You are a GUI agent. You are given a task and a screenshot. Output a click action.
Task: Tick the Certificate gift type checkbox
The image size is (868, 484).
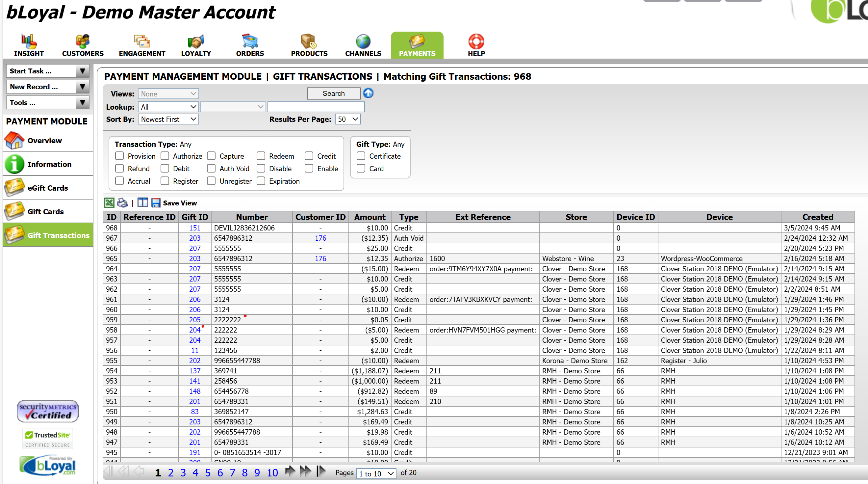(361, 156)
